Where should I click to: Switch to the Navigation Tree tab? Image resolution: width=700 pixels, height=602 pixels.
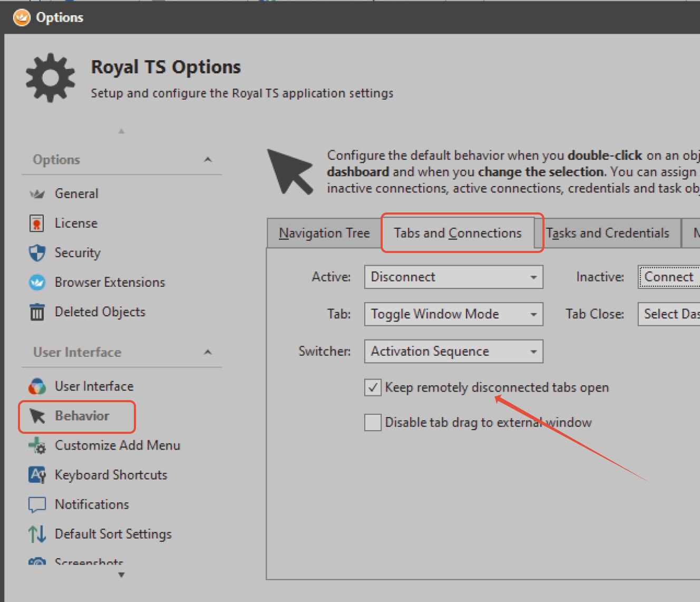click(324, 233)
